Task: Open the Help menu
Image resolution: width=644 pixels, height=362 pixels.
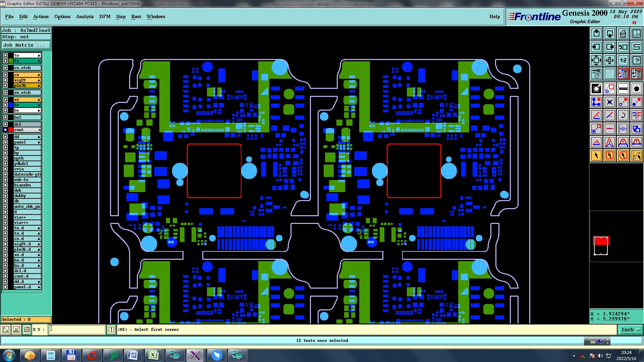Action: click(495, 16)
